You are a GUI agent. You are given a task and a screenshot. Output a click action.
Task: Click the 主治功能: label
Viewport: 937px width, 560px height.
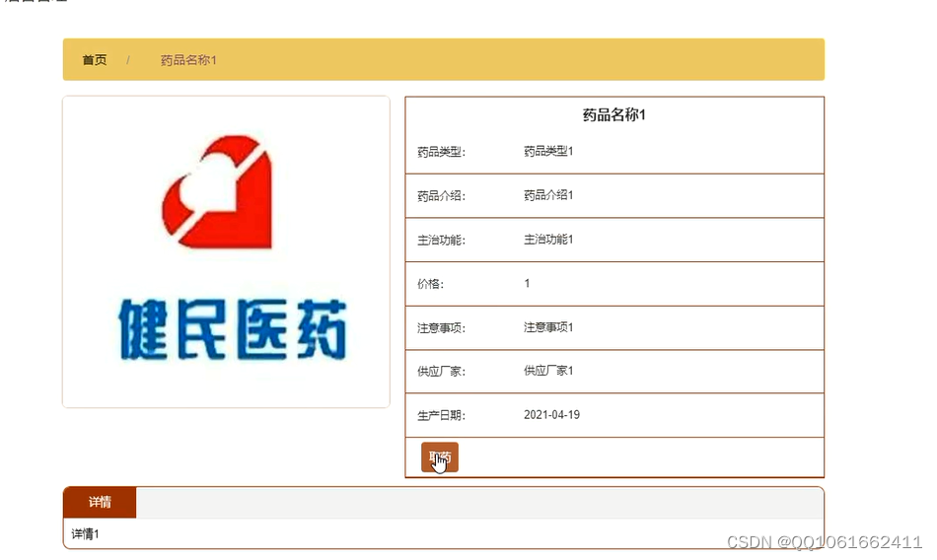point(441,241)
